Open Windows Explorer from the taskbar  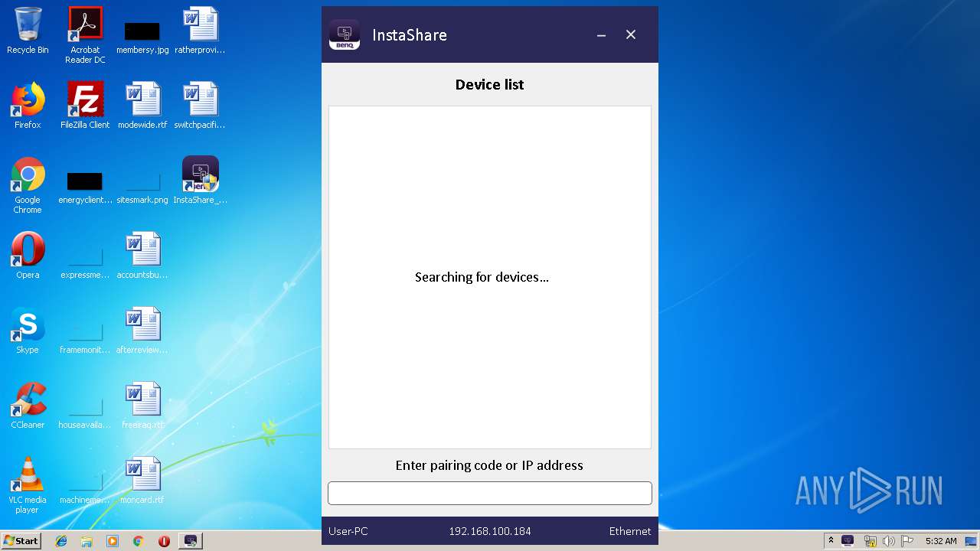pyautogui.click(x=87, y=541)
